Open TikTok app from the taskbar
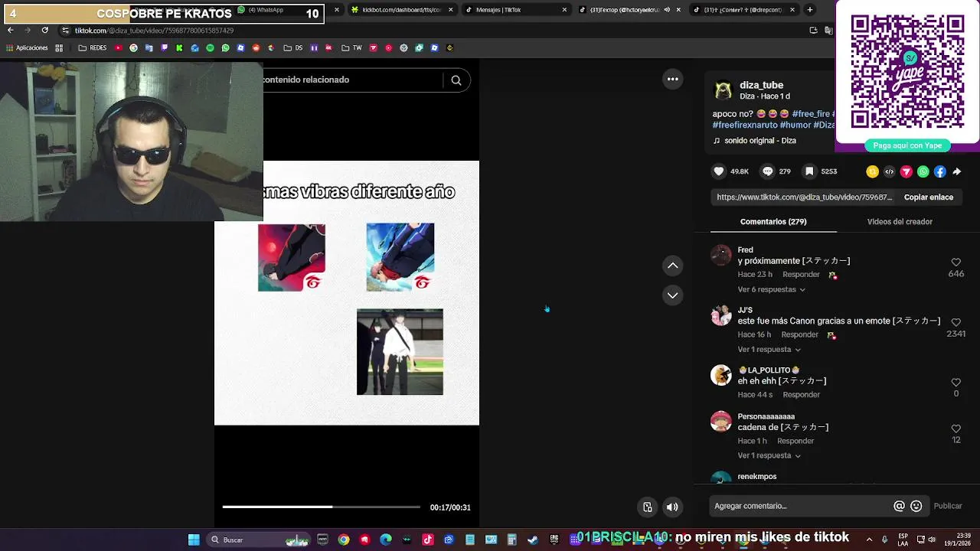This screenshot has width=980, height=551. 427,540
